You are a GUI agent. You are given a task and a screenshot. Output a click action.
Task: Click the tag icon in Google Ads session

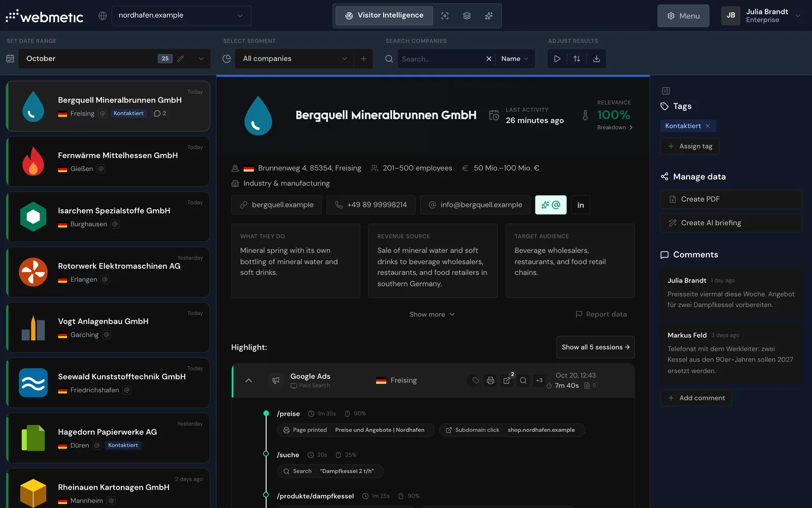coord(476,380)
